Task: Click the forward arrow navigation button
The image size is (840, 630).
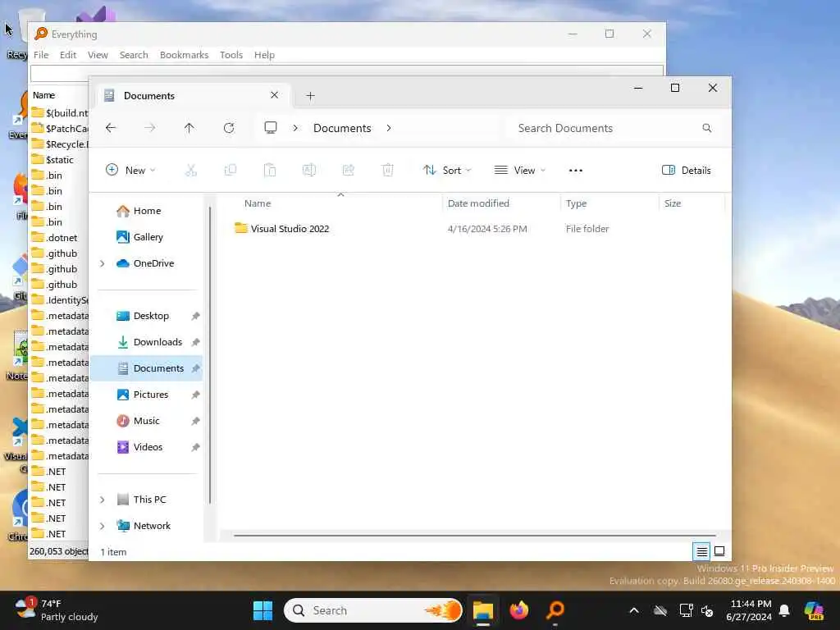Action: [150, 127]
